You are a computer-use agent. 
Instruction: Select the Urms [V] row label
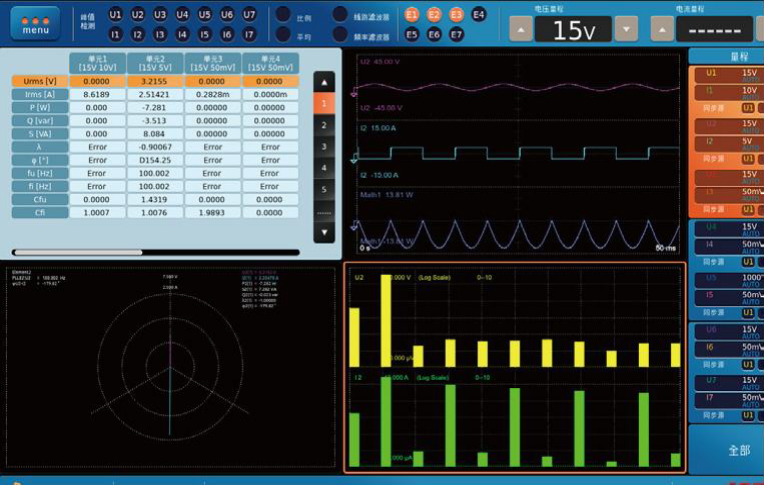tap(40, 81)
